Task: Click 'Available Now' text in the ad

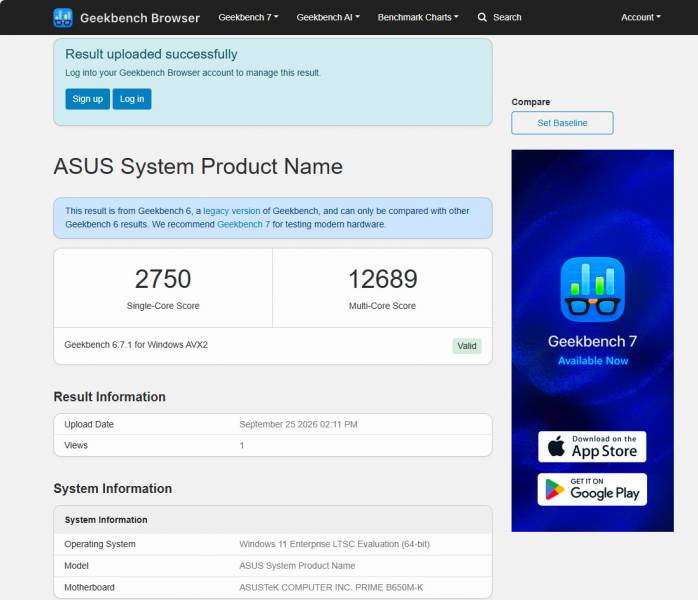Action: point(593,361)
